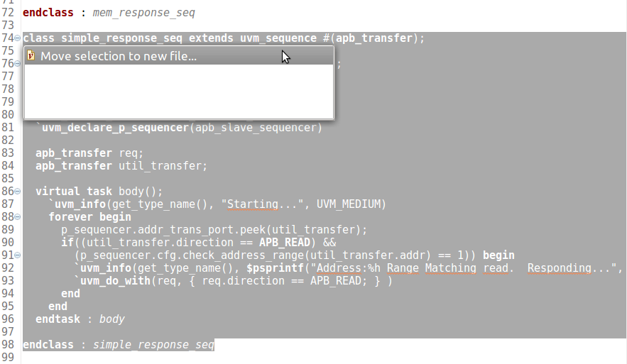The width and height of the screenshot is (627, 364).
Task: Click the "apb_transfer util_transfer;" declaration
Action: point(121,166)
